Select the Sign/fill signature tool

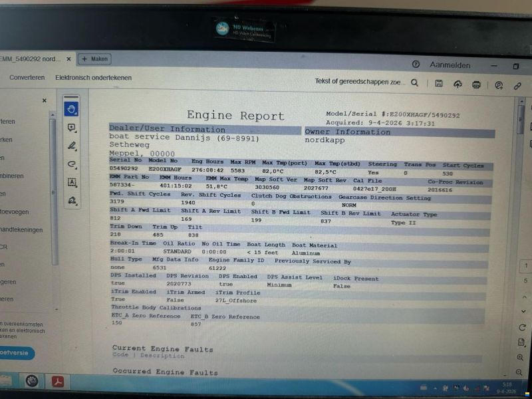pos(72,200)
